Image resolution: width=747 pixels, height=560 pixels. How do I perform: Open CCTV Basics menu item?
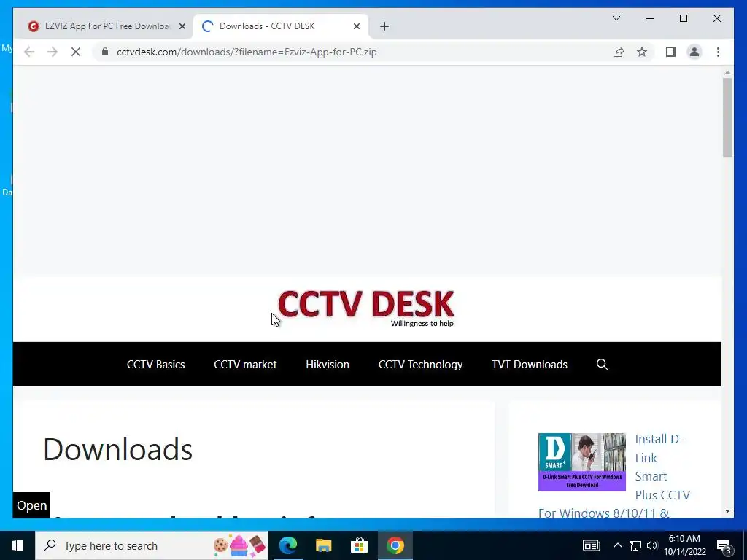pos(156,365)
